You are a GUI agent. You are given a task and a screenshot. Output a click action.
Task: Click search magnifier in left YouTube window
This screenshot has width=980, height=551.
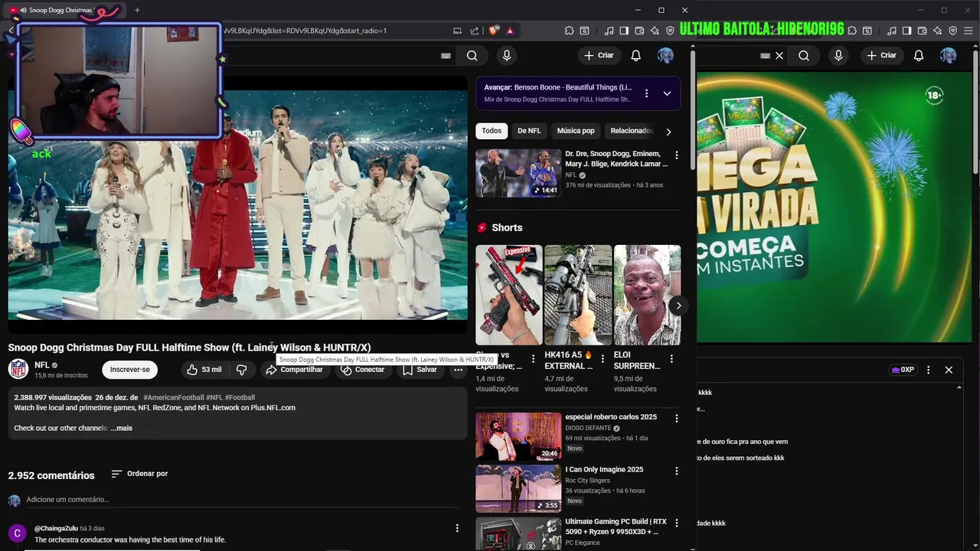472,55
